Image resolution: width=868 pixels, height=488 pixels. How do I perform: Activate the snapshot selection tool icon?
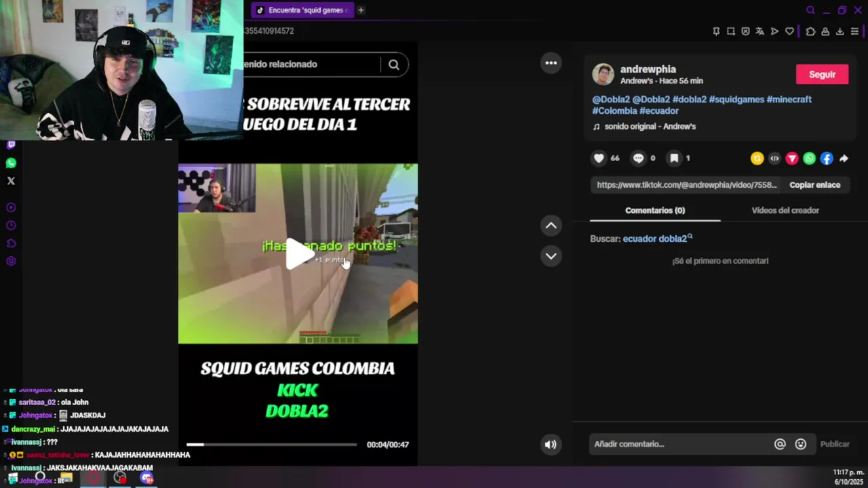pyautogui.click(x=731, y=31)
